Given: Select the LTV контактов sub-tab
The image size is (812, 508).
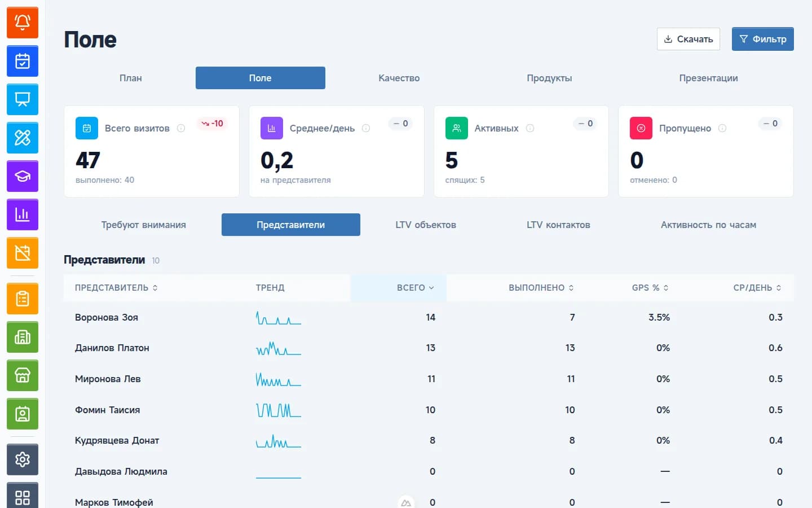Looking at the screenshot, I should coord(558,225).
